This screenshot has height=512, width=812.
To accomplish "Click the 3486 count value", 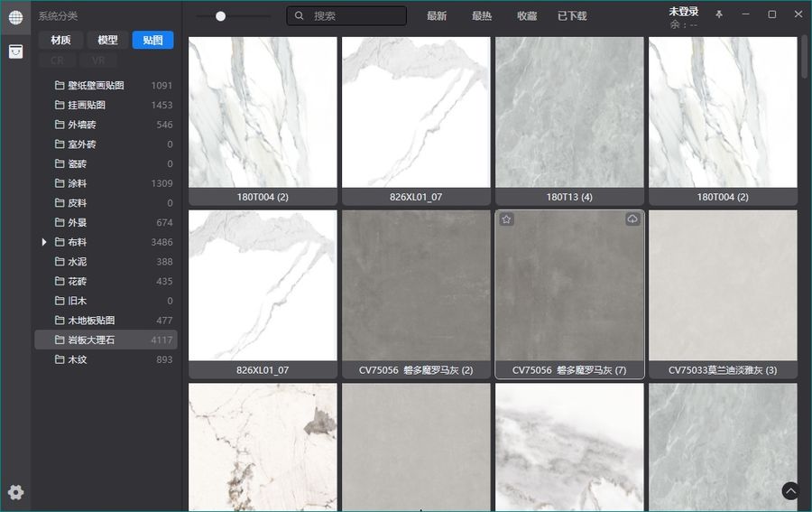I will 161,242.
